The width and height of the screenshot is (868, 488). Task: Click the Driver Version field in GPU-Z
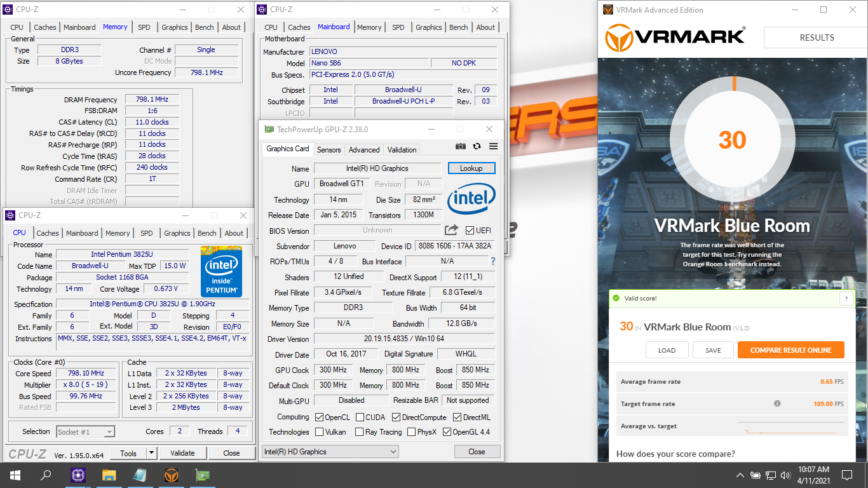pos(404,339)
